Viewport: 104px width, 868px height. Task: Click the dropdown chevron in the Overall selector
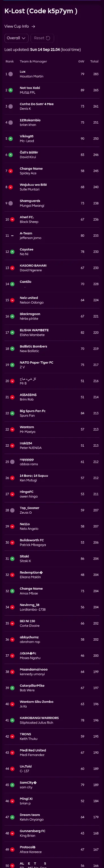click(x=24, y=38)
